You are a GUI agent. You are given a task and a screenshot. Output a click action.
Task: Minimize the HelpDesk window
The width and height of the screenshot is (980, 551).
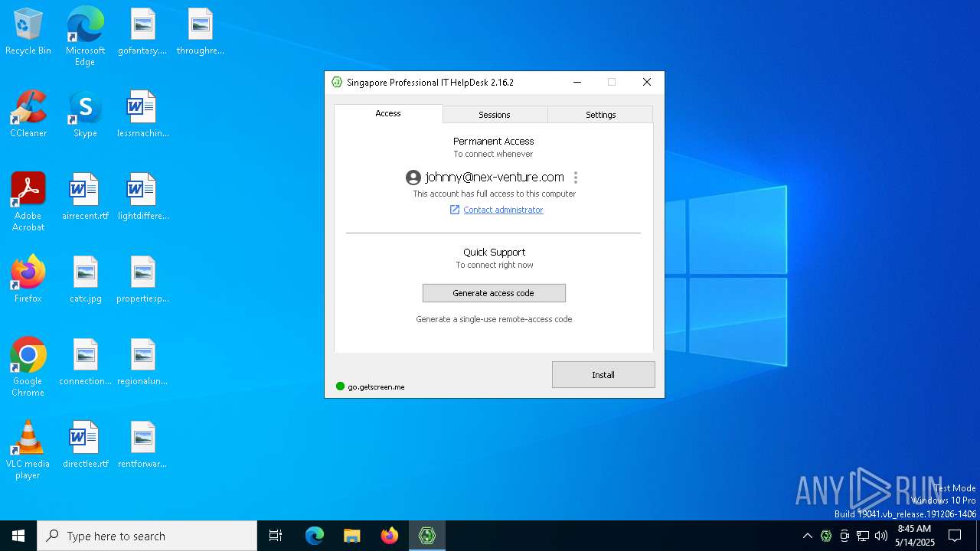click(577, 82)
